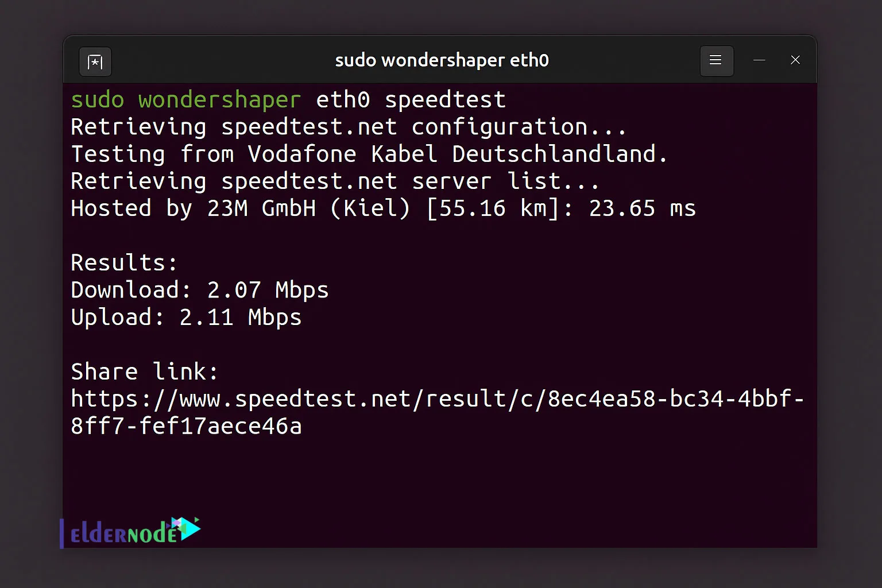
Task: Click the 'Testing from Vodafone Kabel' line
Action: 369,154
